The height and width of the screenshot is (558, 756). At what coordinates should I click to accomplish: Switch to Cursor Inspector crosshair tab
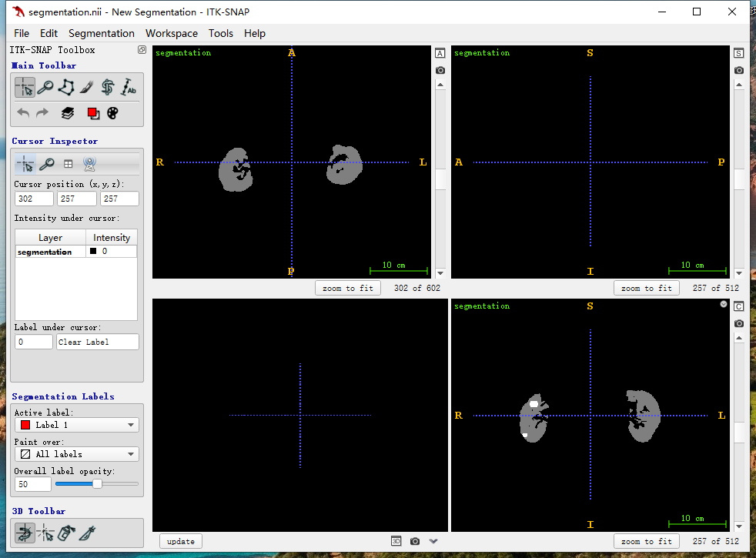click(x=25, y=164)
